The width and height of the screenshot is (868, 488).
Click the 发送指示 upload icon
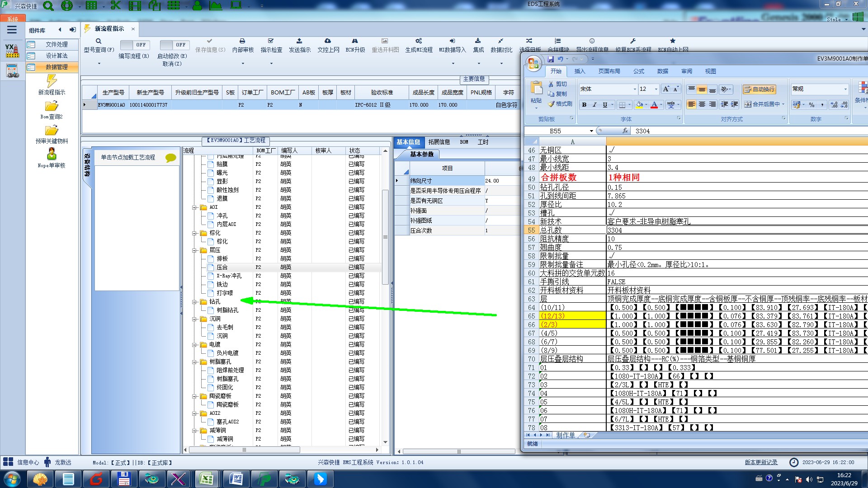point(299,41)
